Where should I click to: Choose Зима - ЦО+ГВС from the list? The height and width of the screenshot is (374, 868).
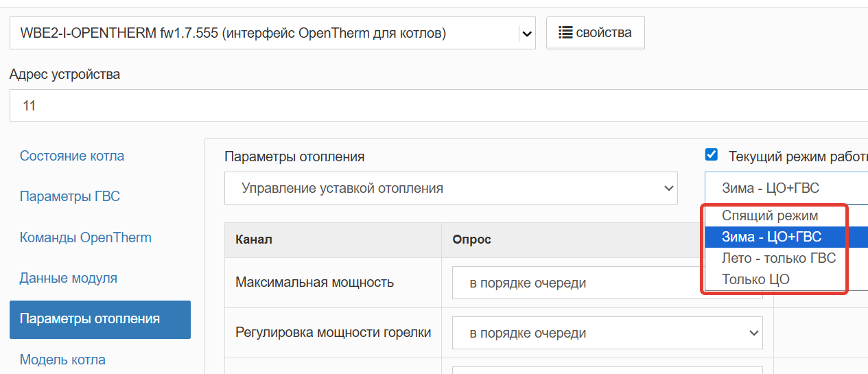pyautogui.click(x=771, y=237)
